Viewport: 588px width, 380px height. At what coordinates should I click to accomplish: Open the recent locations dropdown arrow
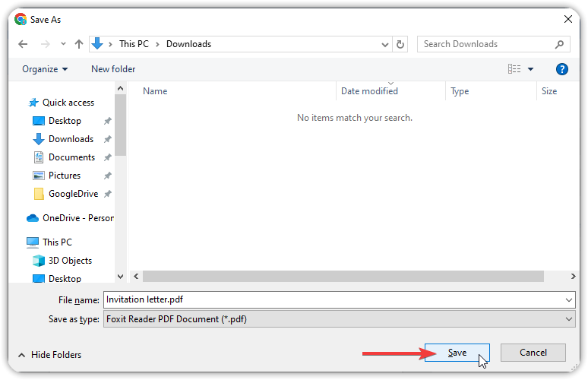click(x=63, y=44)
